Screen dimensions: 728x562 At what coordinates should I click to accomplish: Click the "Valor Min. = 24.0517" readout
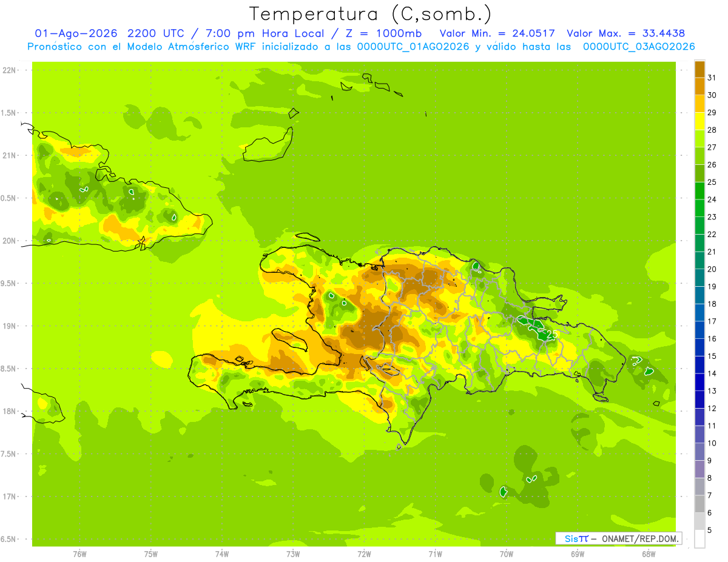pos(497,33)
